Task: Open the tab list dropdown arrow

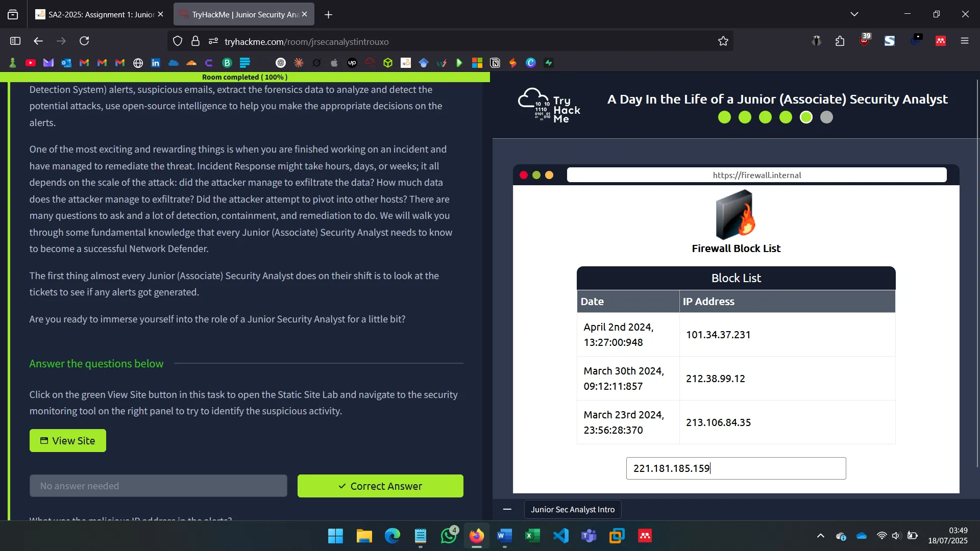Action: click(x=854, y=14)
